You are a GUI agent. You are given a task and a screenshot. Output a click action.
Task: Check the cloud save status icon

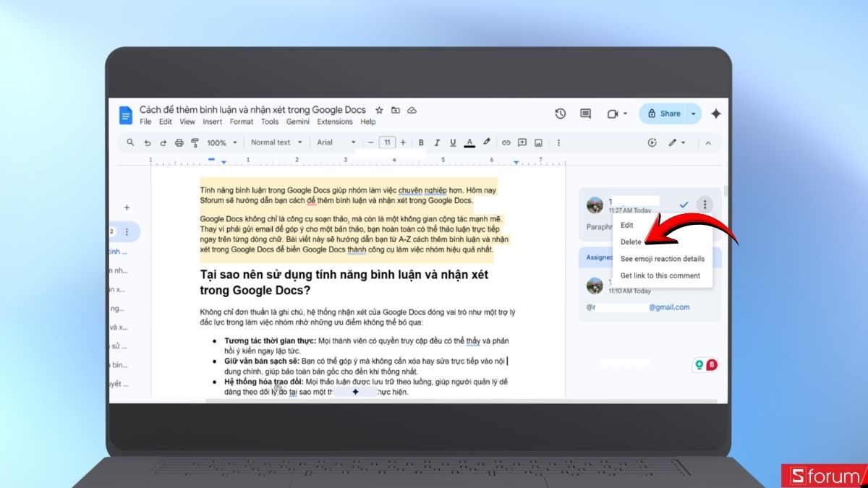pyautogui.click(x=412, y=110)
